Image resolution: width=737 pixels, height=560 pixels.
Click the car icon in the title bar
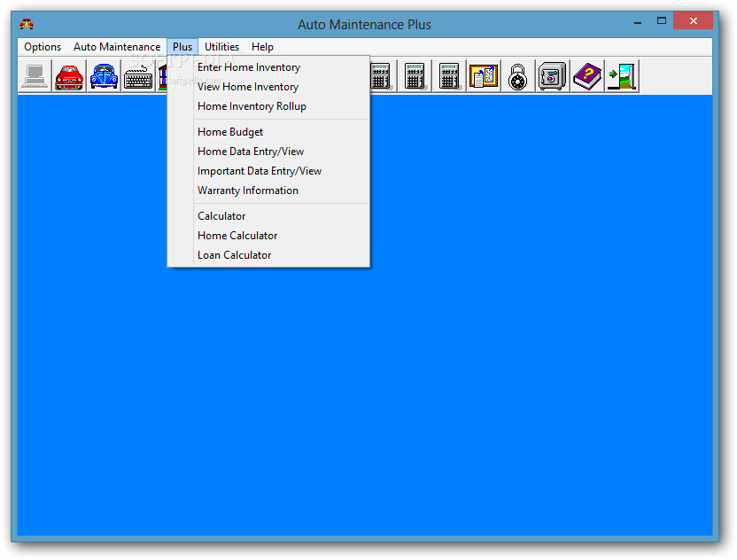pyautogui.click(x=27, y=24)
